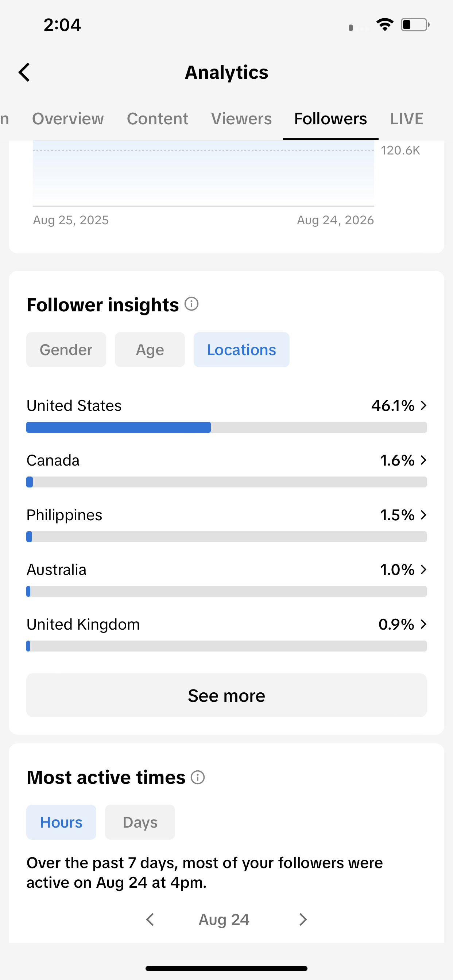The height and width of the screenshot is (980, 453).
Task: Tap the back arrow icon
Action: point(24,72)
